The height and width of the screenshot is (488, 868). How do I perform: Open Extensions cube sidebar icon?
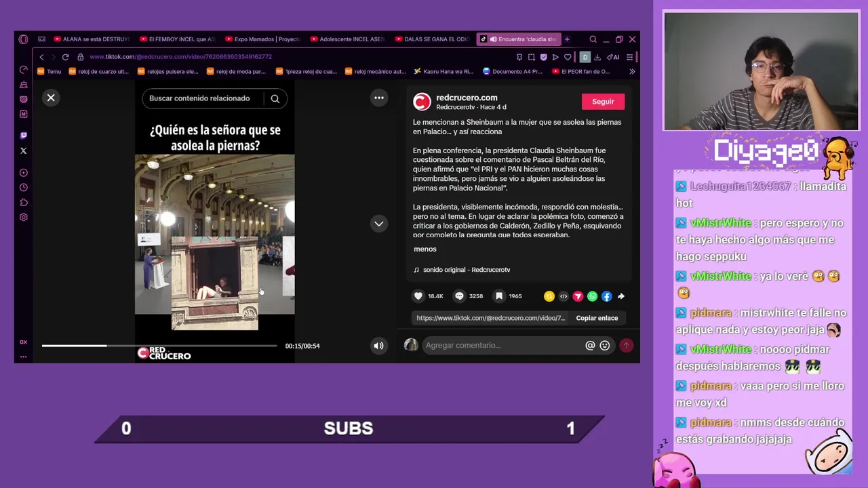tap(23, 203)
